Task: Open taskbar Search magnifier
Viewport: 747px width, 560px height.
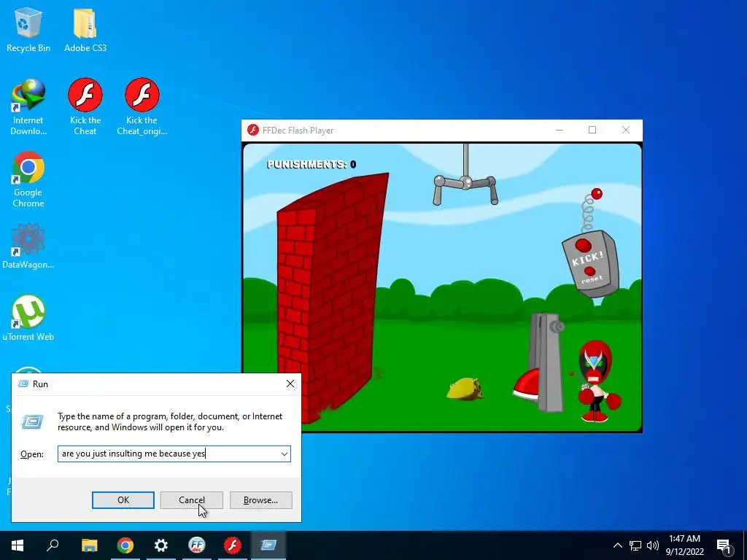Action: pyautogui.click(x=53, y=545)
